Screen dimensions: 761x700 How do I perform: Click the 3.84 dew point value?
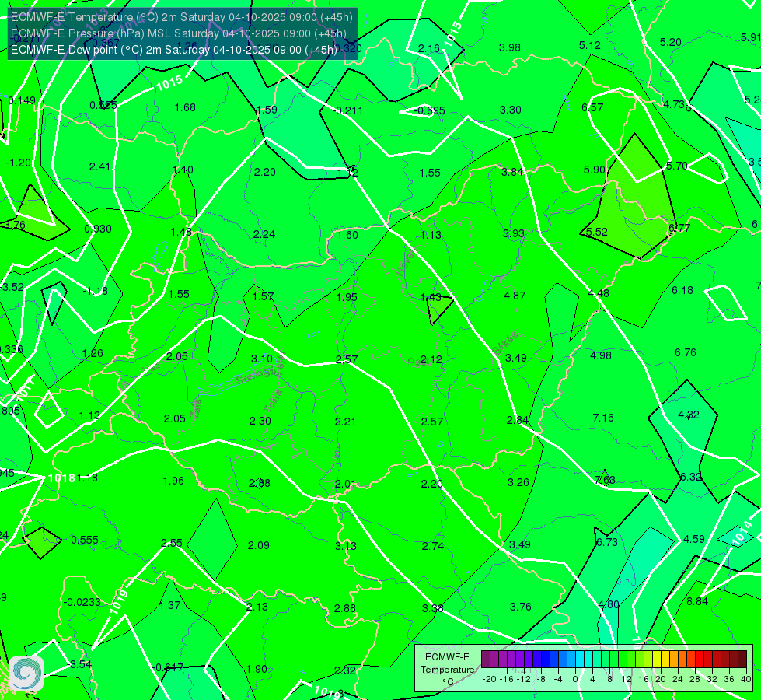[512, 172]
